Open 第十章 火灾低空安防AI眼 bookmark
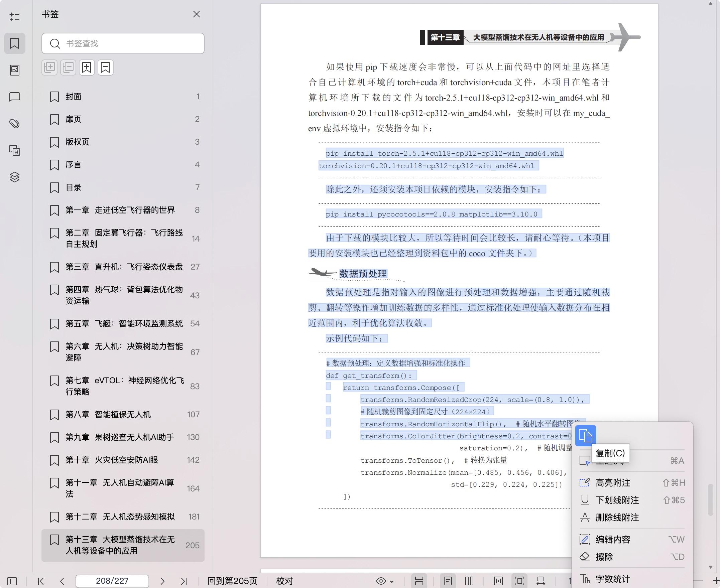720x588 pixels. pyautogui.click(x=123, y=460)
